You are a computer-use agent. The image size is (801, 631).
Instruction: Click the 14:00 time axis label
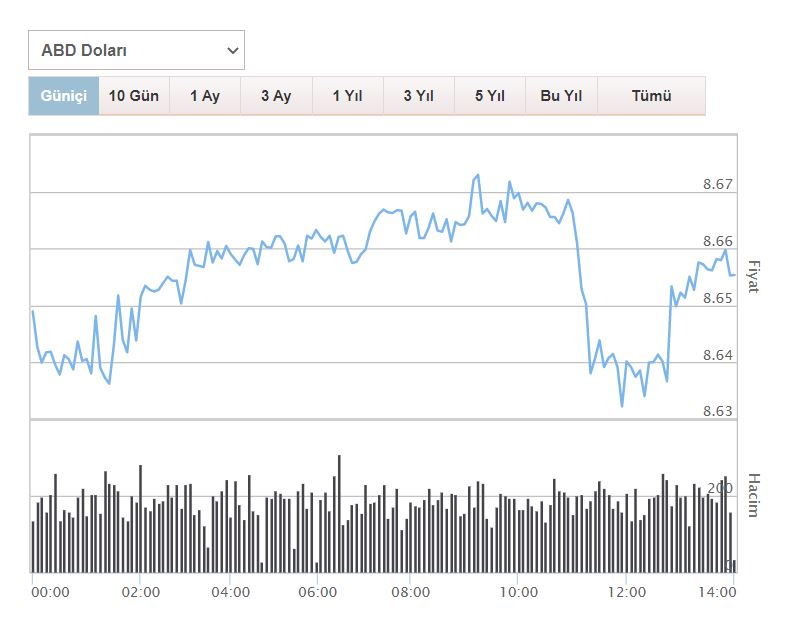718,592
